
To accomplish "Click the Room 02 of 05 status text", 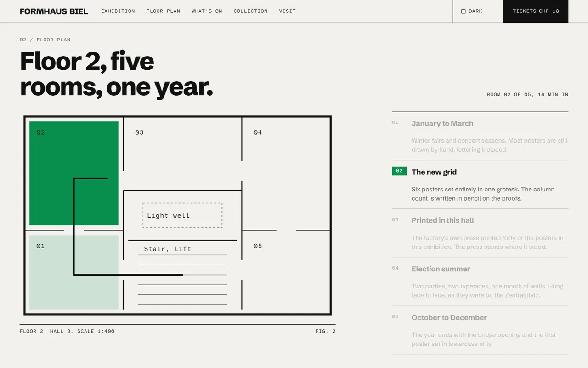I will pyautogui.click(x=527, y=94).
